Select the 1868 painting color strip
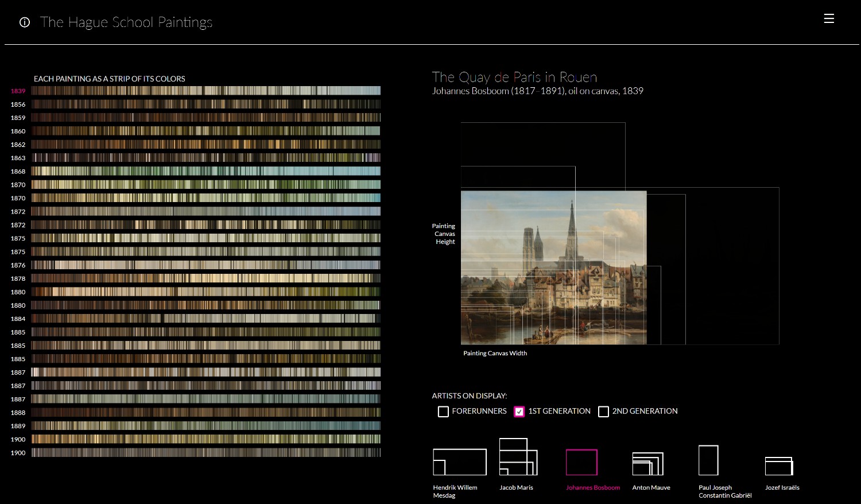Image resolution: width=861 pixels, height=504 pixels. click(205, 171)
